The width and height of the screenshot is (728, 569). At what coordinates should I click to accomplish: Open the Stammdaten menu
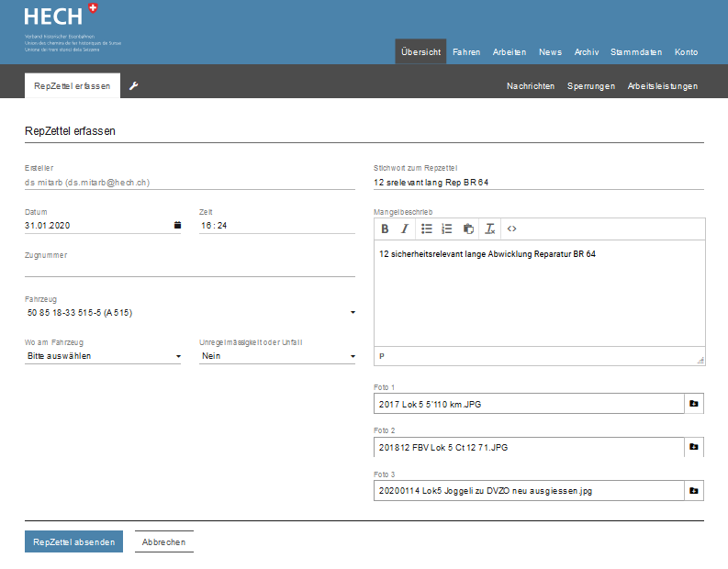635,52
